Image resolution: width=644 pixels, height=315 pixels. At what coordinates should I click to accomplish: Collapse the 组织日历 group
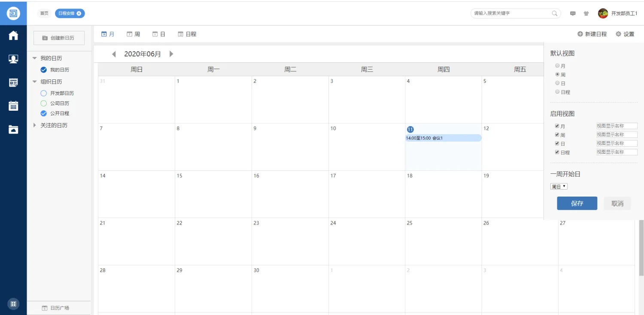pos(34,82)
